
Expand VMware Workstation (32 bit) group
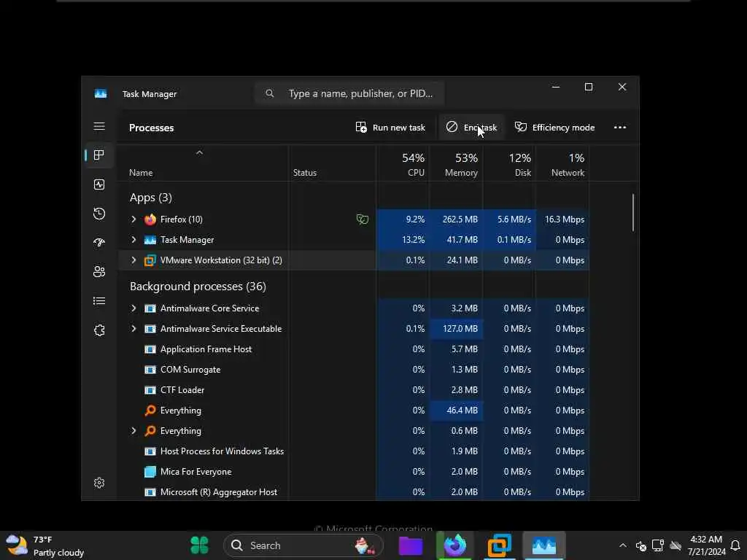[134, 260]
